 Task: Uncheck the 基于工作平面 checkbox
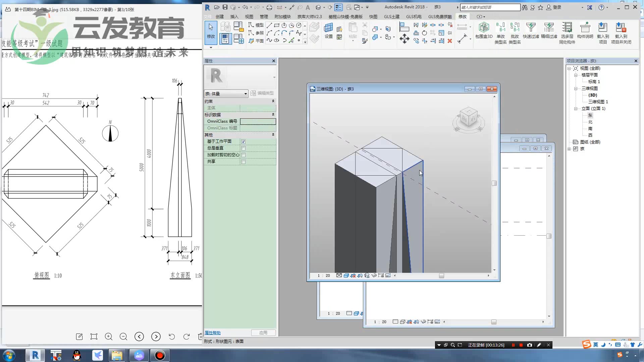[244, 141]
